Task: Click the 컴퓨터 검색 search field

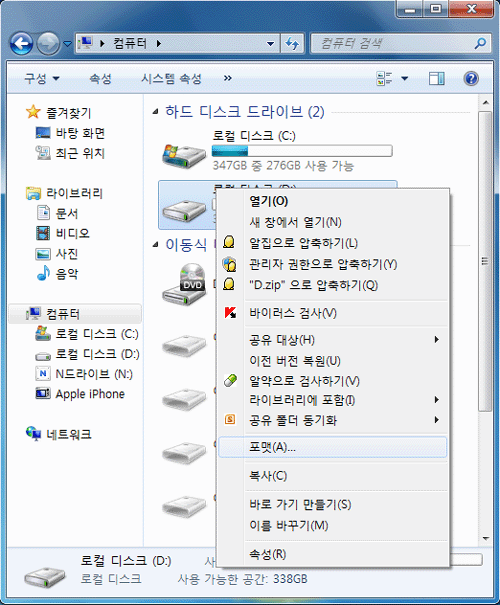Action: click(394, 43)
